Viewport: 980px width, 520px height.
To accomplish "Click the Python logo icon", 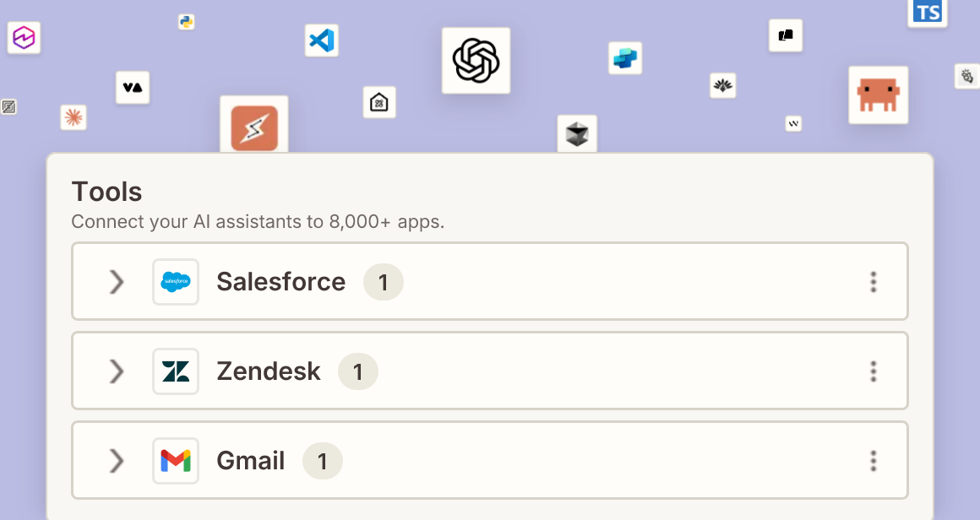I will pos(186,22).
